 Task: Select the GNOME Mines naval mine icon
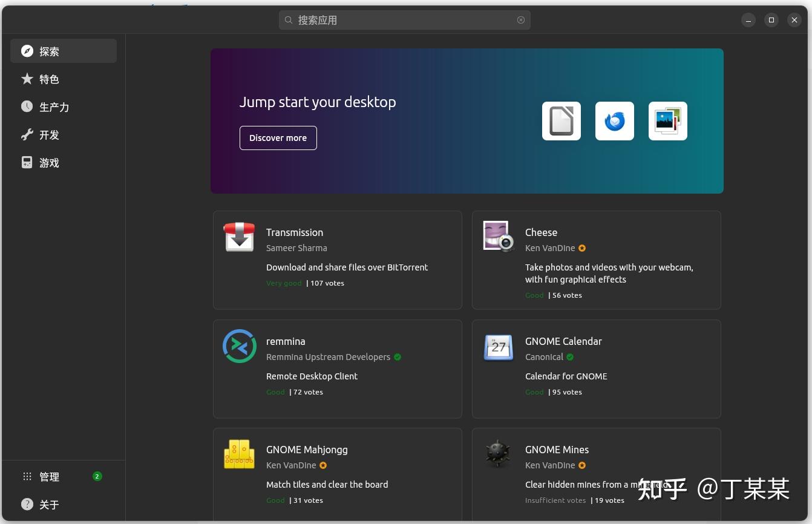click(497, 454)
